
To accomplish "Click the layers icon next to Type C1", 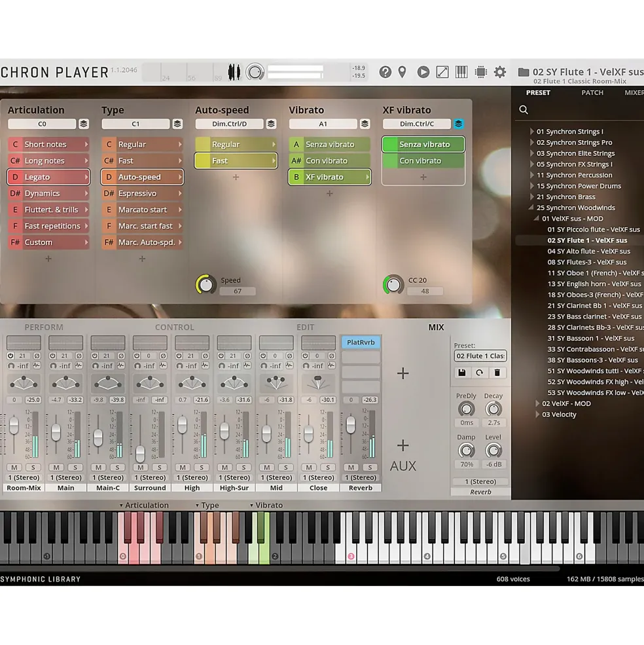I will (177, 124).
